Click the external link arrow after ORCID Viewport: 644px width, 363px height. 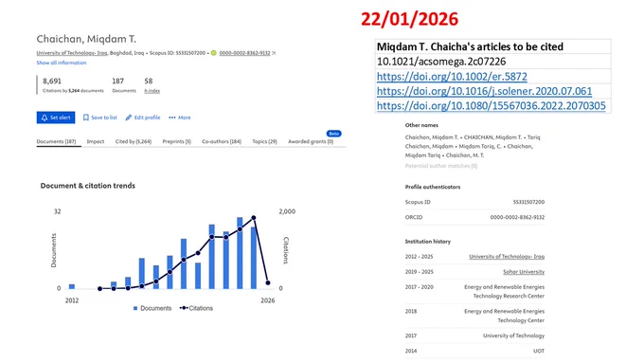(x=274, y=53)
